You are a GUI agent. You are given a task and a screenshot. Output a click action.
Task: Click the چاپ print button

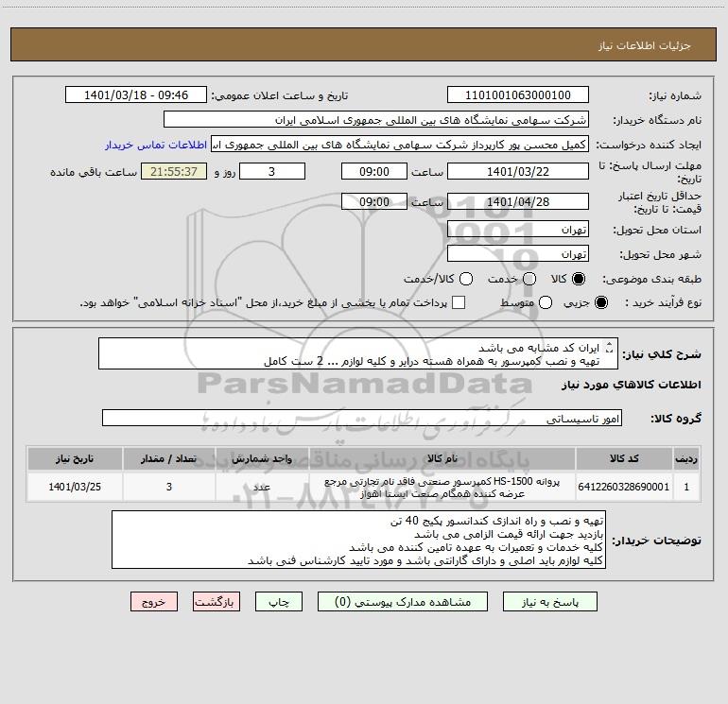(279, 602)
